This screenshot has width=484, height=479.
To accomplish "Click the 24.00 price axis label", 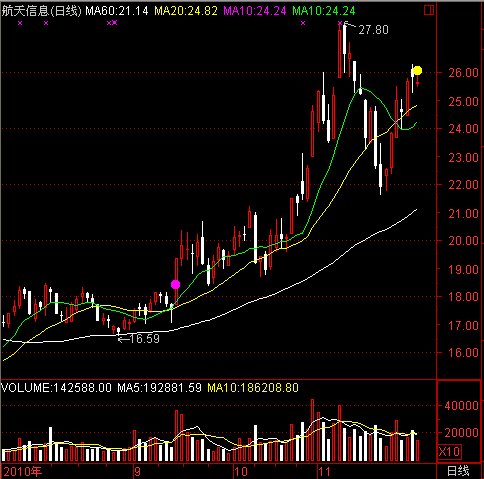I will (463, 129).
